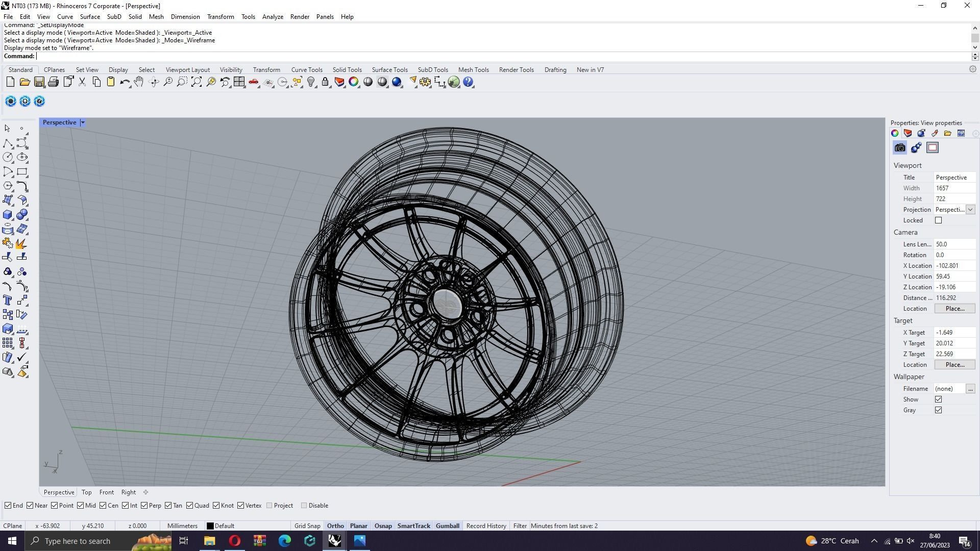Click the Zoom Extents icon

pyautogui.click(x=196, y=82)
